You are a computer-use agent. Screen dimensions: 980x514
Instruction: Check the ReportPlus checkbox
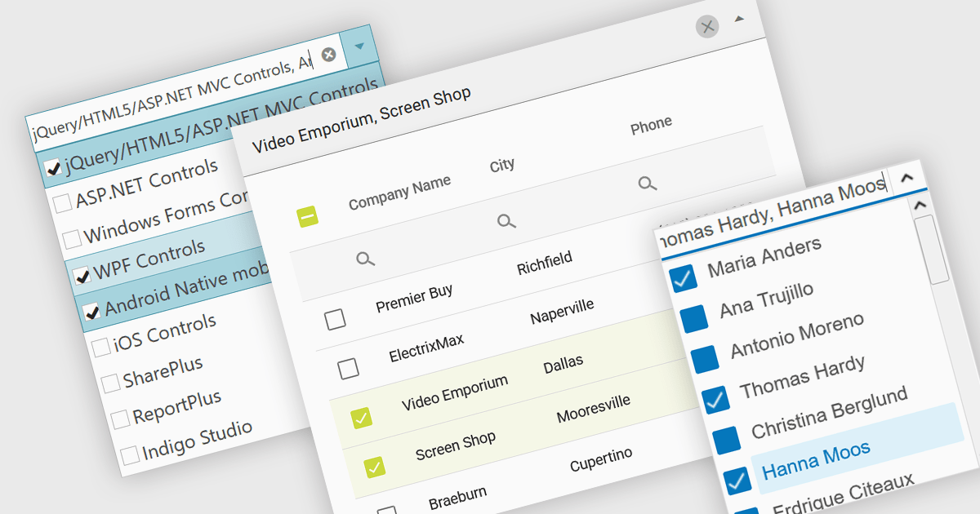point(120,419)
